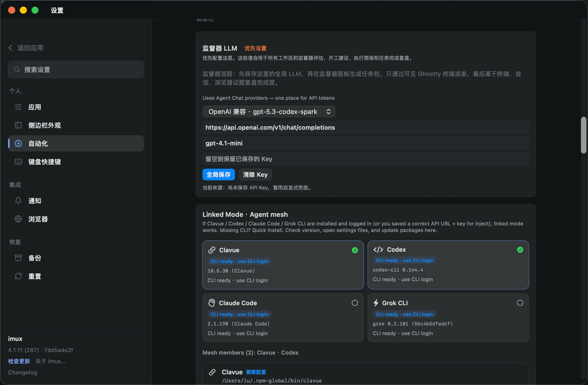The height and width of the screenshot is (385, 588).
Task: Click the CLI ready badge on Clavue card
Action: coord(239,261)
